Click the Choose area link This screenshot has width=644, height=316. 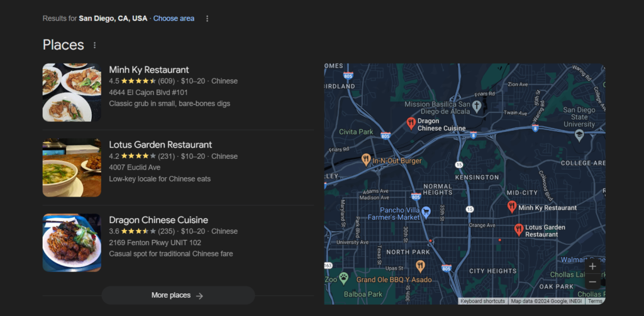tap(174, 18)
